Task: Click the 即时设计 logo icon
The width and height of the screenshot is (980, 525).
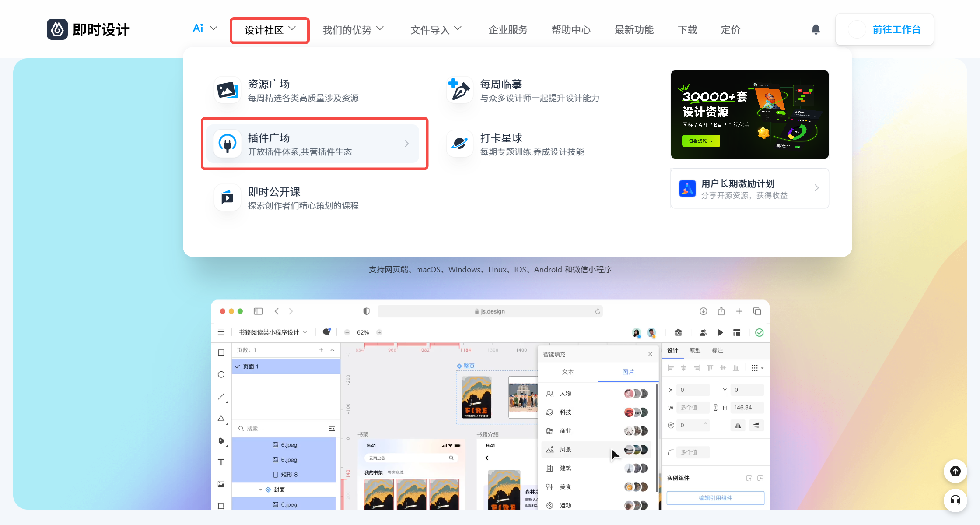Action: tap(57, 29)
